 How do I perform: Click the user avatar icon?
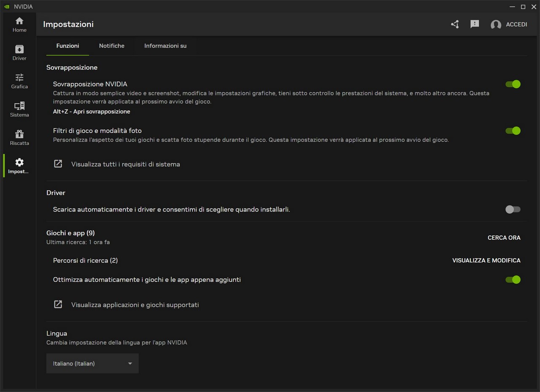tap(496, 24)
